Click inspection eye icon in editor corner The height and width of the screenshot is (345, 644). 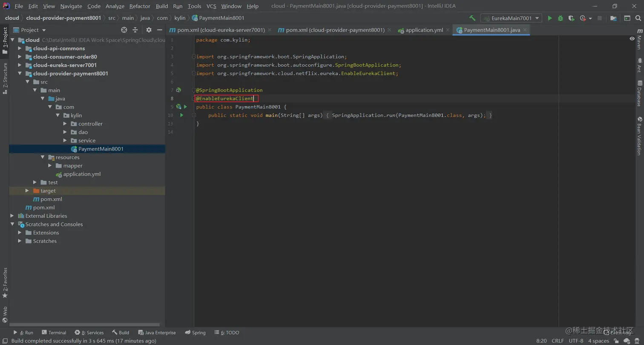click(632, 39)
